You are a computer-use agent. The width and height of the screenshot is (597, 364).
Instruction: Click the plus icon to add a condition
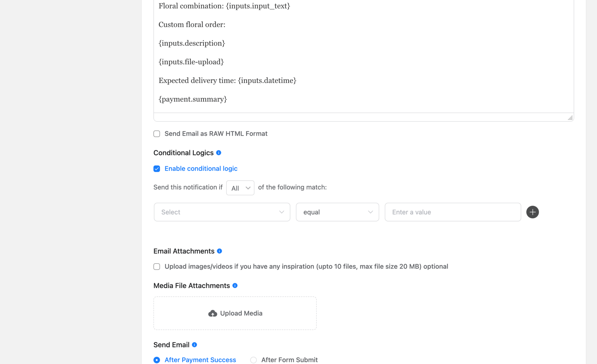point(532,212)
